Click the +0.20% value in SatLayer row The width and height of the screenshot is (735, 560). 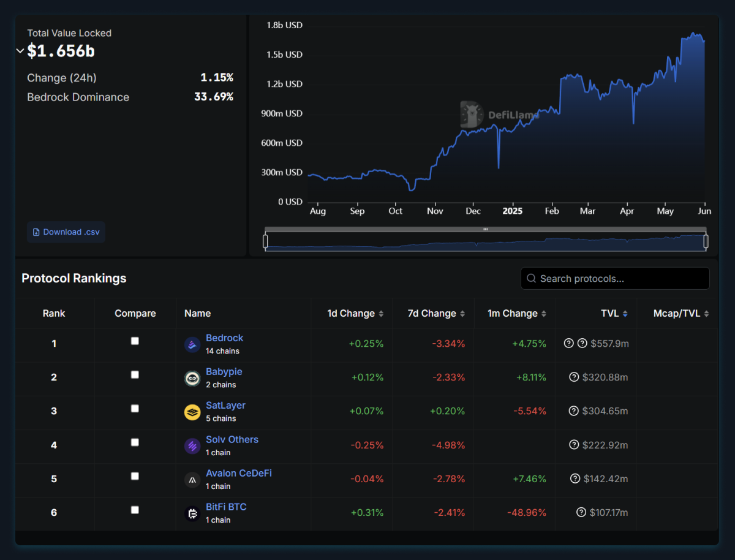447,411
